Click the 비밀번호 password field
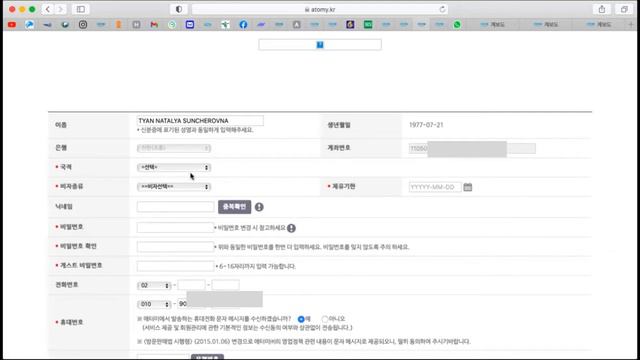This screenshot has height=360, width=640. click(x=176, y=227)
